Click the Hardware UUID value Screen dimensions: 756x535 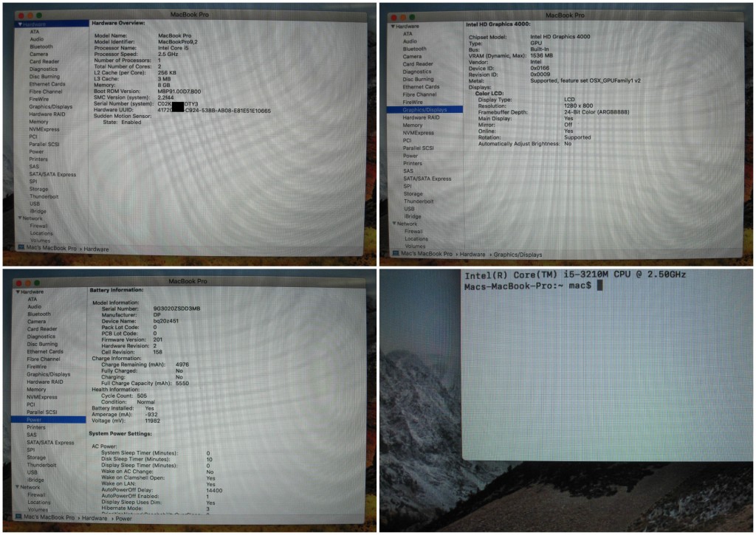[x=214, y=111]
